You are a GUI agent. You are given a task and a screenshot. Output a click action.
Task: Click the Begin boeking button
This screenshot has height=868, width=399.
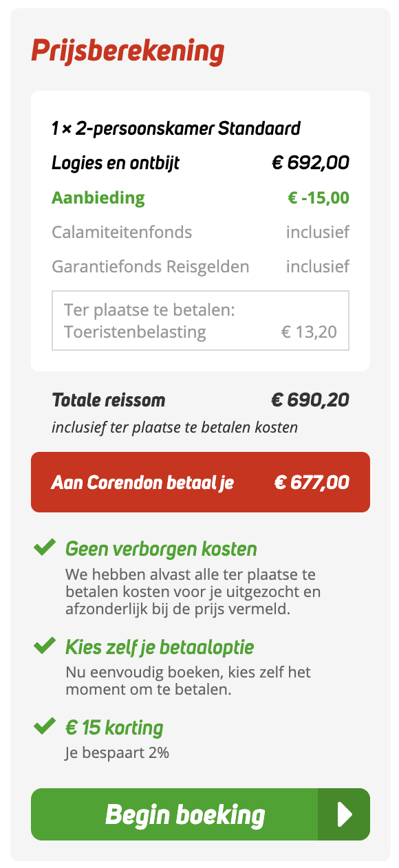[184, 814]
